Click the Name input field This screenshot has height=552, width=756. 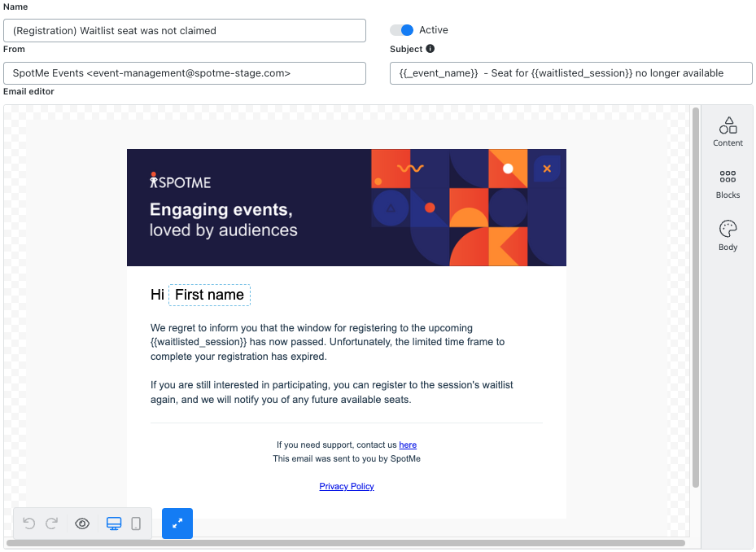[x=185, y=30]
